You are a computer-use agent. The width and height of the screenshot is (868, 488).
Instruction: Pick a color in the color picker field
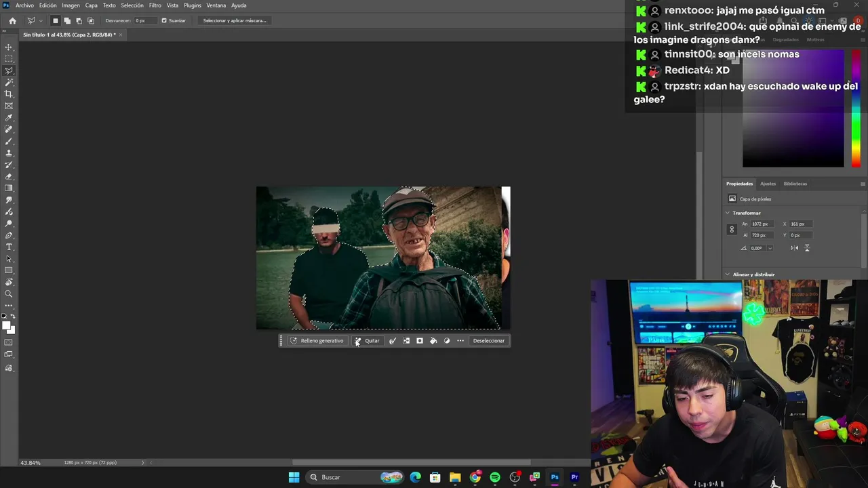click(793, 108)
